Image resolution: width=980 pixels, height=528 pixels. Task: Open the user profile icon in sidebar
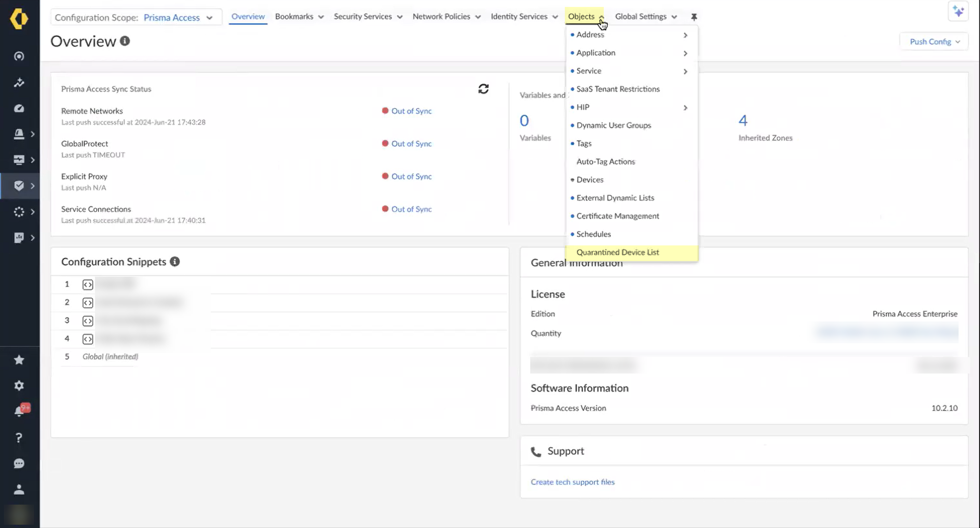[19, 489]
